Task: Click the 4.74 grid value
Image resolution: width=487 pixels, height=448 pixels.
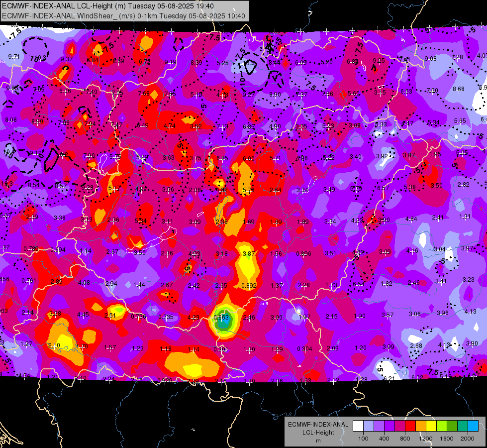Action: 169,126
